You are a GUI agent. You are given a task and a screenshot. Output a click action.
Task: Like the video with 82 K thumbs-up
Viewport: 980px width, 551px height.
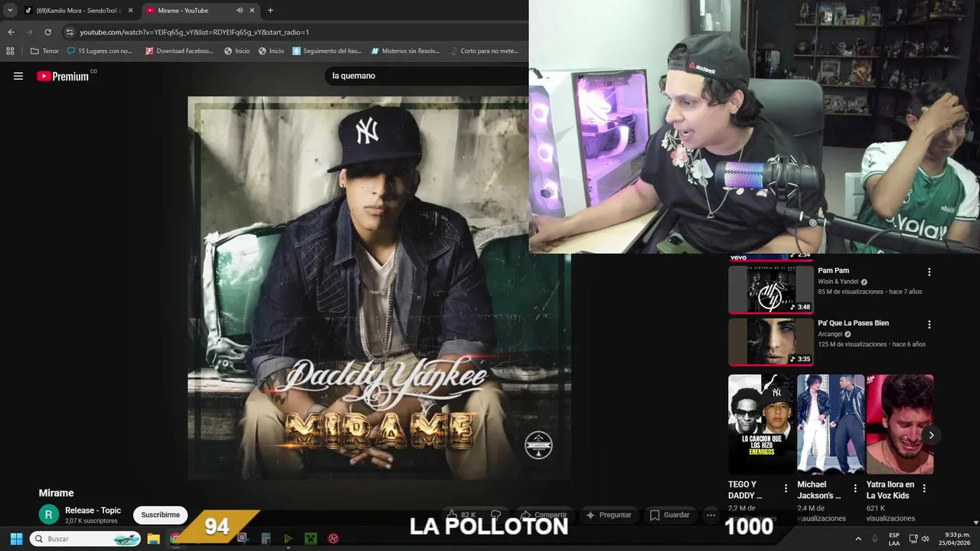pyautogui.click(x=462, y=515)
